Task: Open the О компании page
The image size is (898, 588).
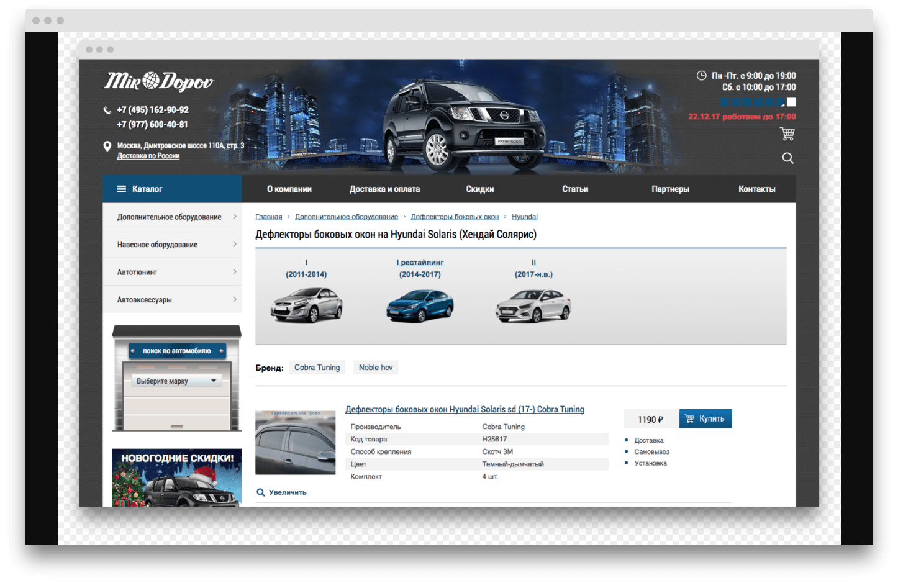Action: (x=289, y=189)
